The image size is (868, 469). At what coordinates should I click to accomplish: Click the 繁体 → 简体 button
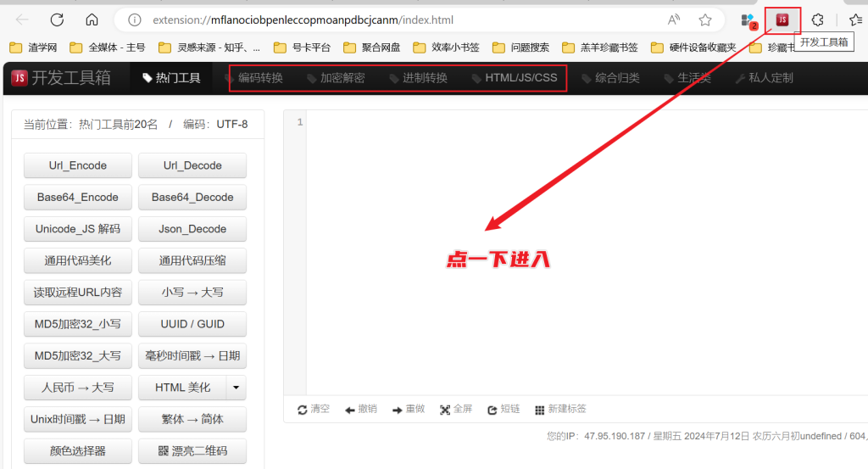pos(192,419)
